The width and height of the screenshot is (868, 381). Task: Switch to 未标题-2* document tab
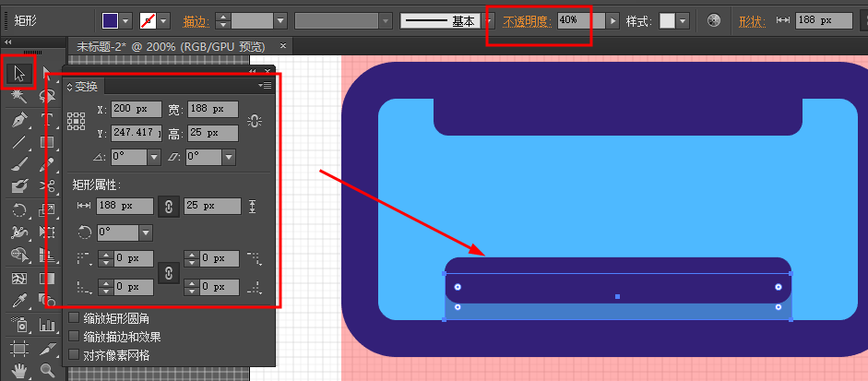tap(171, 46)
